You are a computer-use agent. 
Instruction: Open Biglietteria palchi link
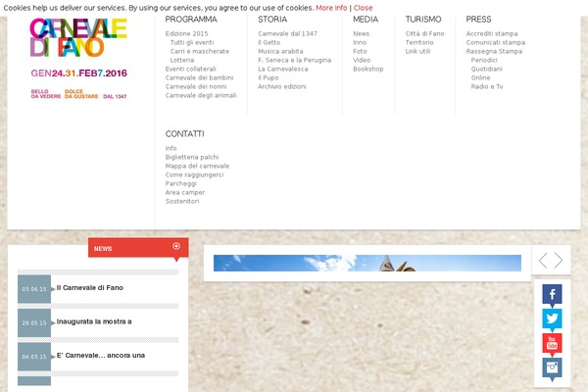coord(192,157)
